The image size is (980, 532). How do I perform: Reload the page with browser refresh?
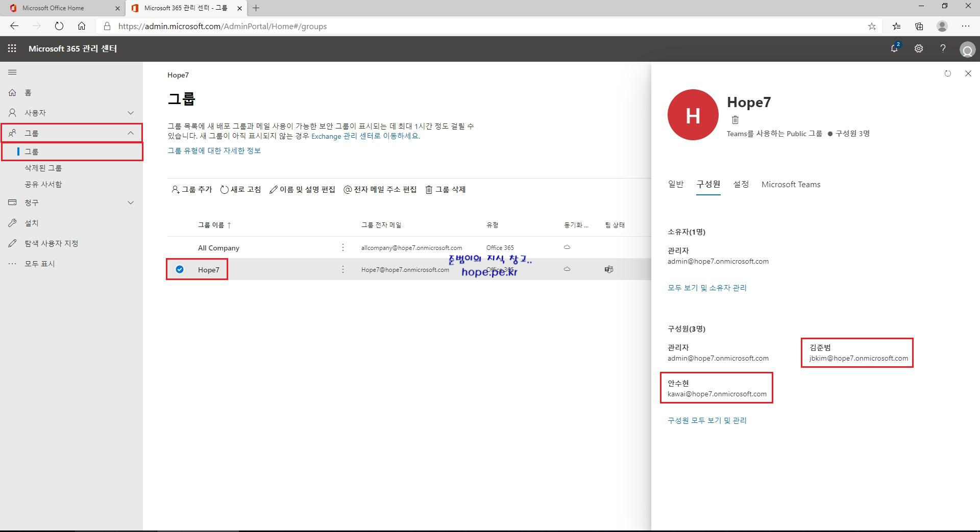coord(59,26)
